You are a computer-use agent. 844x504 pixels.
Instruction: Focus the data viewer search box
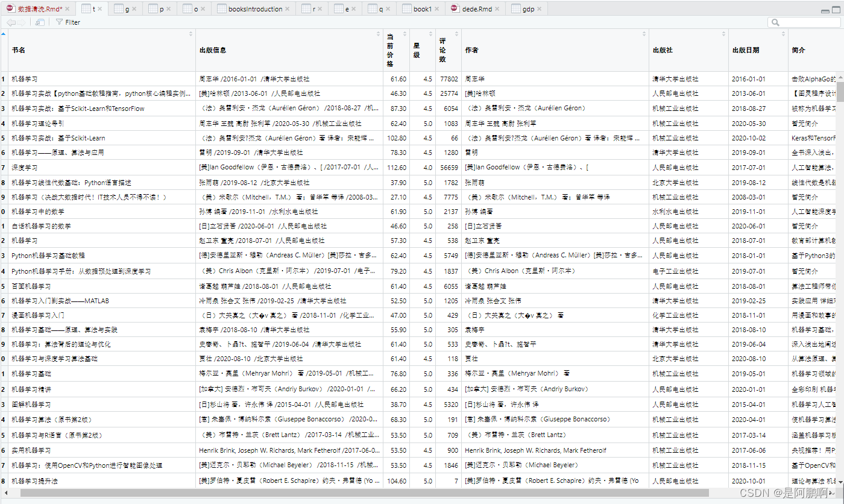coord(804,22)
